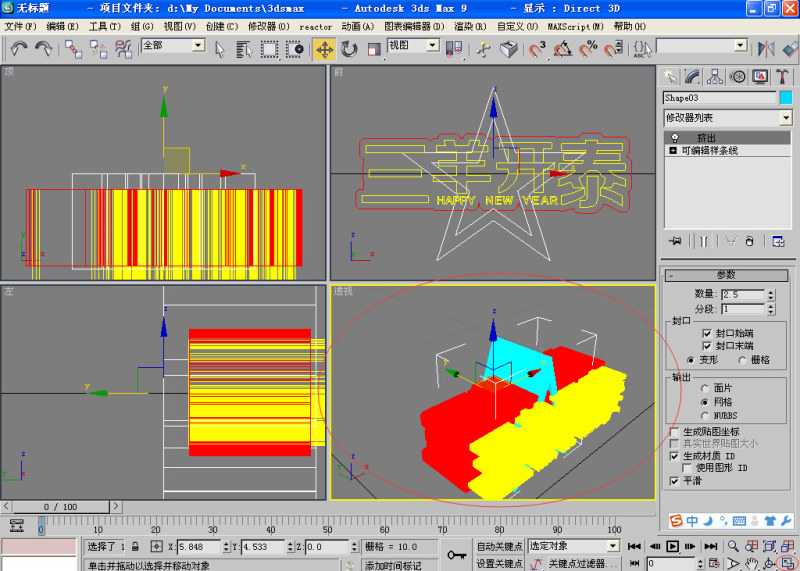This screenshot has height=571, width=800.
Task: Activate the Select and Rotate tool
Action: (349, 49)
